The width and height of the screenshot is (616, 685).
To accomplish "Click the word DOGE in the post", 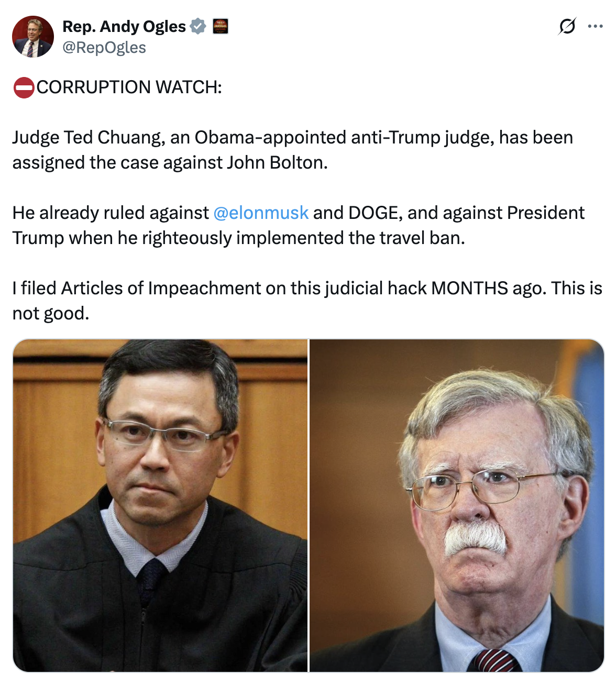I will (x=376, y=213).
